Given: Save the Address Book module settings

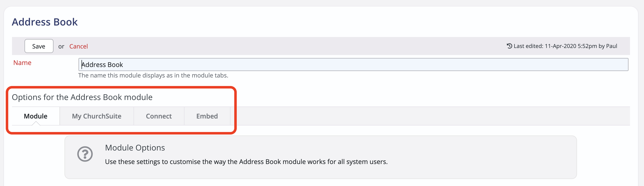Looking at the screenshot, I should click(x=39, y=46).
